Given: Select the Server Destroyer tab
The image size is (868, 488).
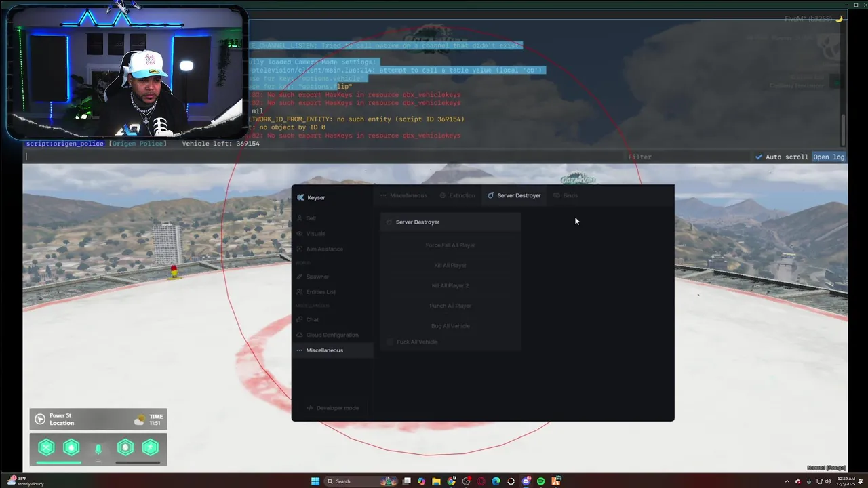Looking at the screenshot, I should click(514, 195).
